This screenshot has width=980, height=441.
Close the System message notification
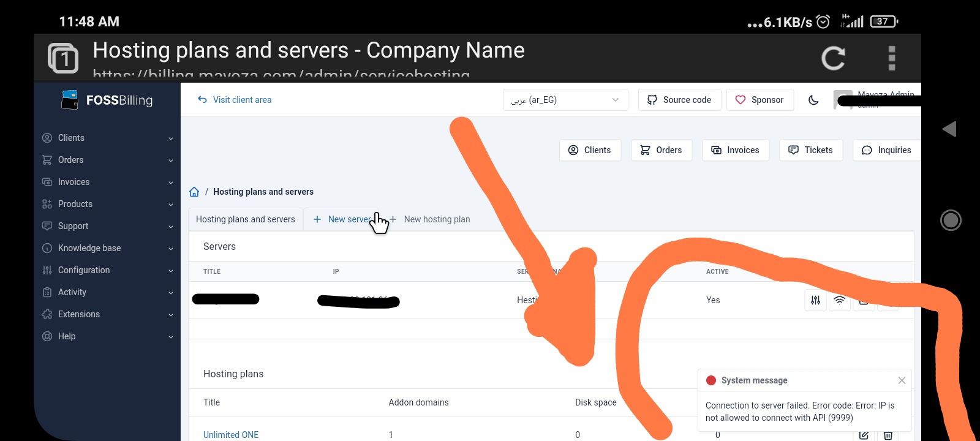pyautogui.click(x=902, y=380)
